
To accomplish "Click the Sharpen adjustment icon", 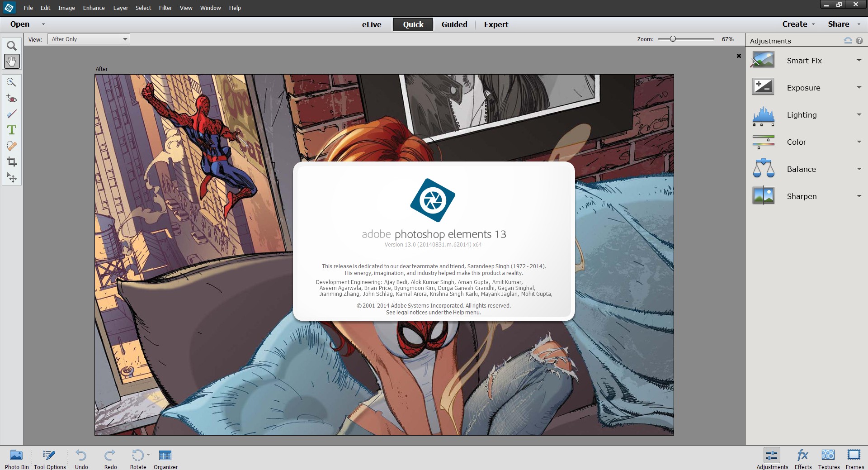I will click(763, 195).
